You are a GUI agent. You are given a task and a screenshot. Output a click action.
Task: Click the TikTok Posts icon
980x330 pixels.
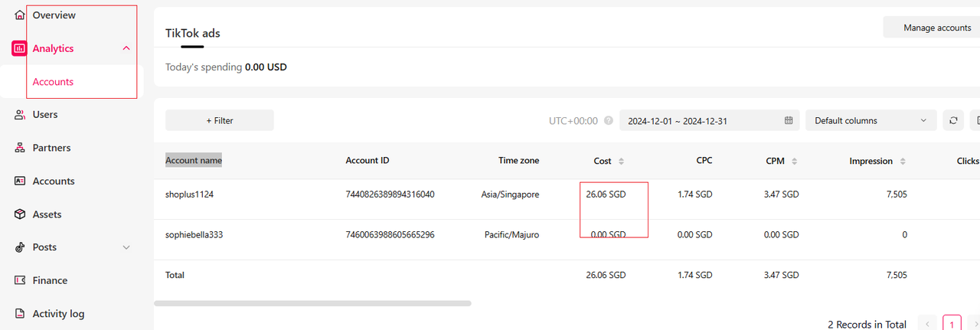pos(20,247)
